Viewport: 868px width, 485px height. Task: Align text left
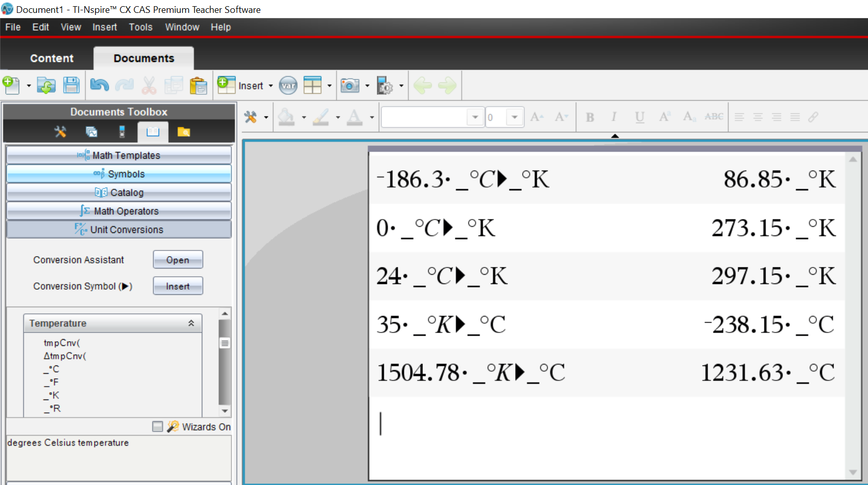[x=739, y=117]
